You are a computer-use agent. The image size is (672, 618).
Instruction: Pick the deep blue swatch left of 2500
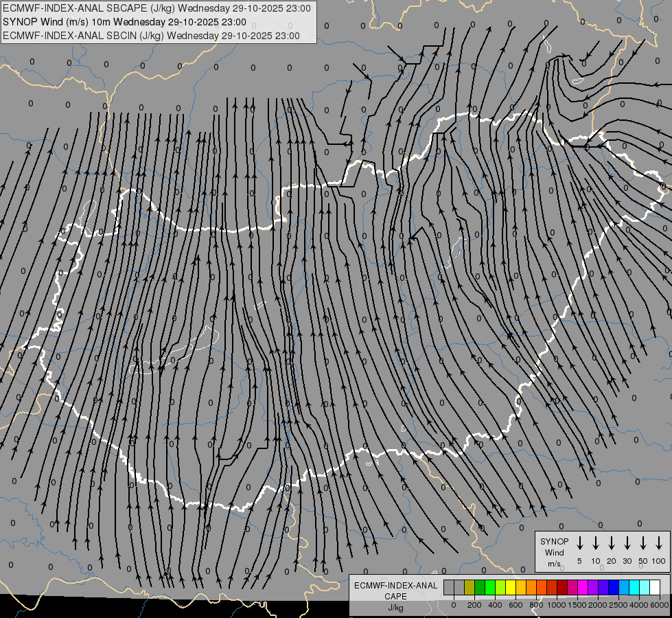613,587
